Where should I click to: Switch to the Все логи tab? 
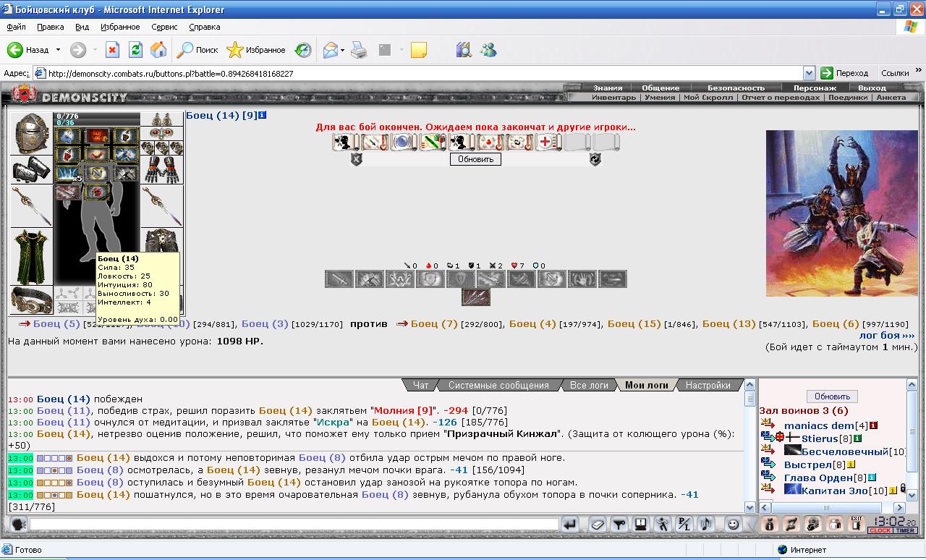click(x=589, y=385)
